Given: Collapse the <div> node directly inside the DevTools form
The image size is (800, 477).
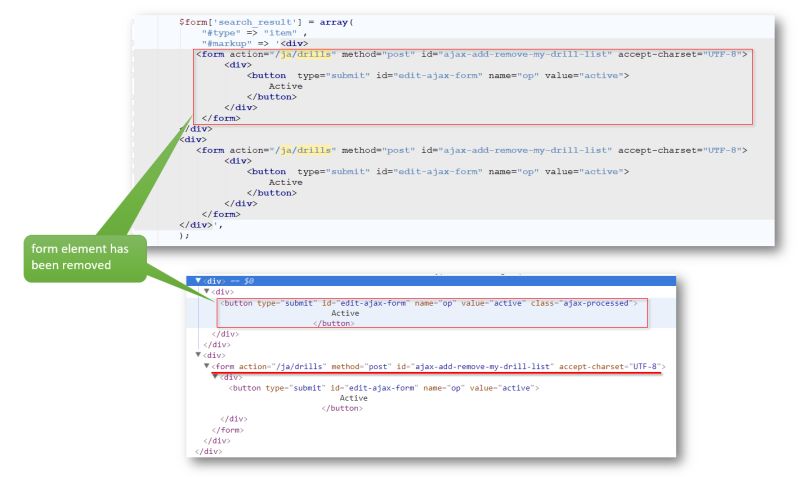Looking at the screenshot, I should tap(215, 376).
